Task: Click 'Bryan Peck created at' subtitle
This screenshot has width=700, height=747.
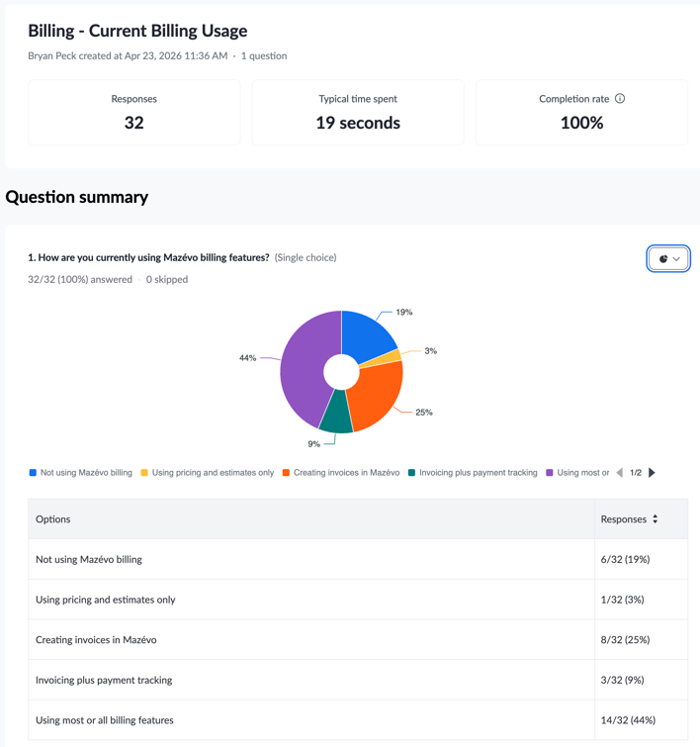Action: [128, 55]
